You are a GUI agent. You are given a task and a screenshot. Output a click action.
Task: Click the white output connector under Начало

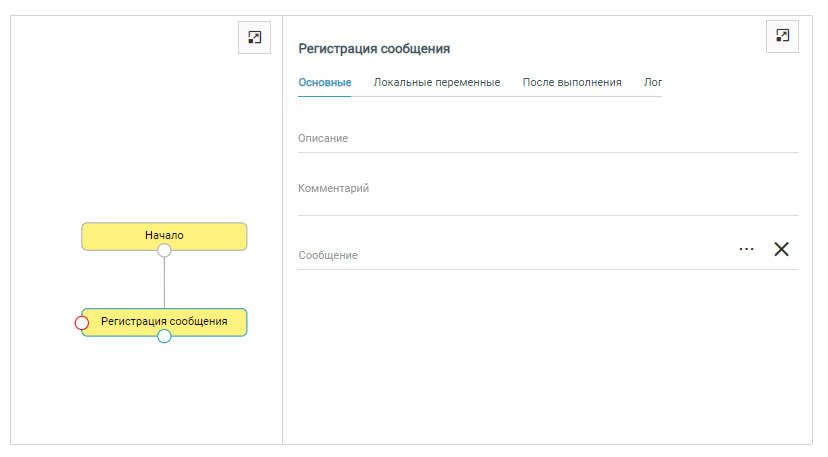pyautogui.click(x=164, y=251)
